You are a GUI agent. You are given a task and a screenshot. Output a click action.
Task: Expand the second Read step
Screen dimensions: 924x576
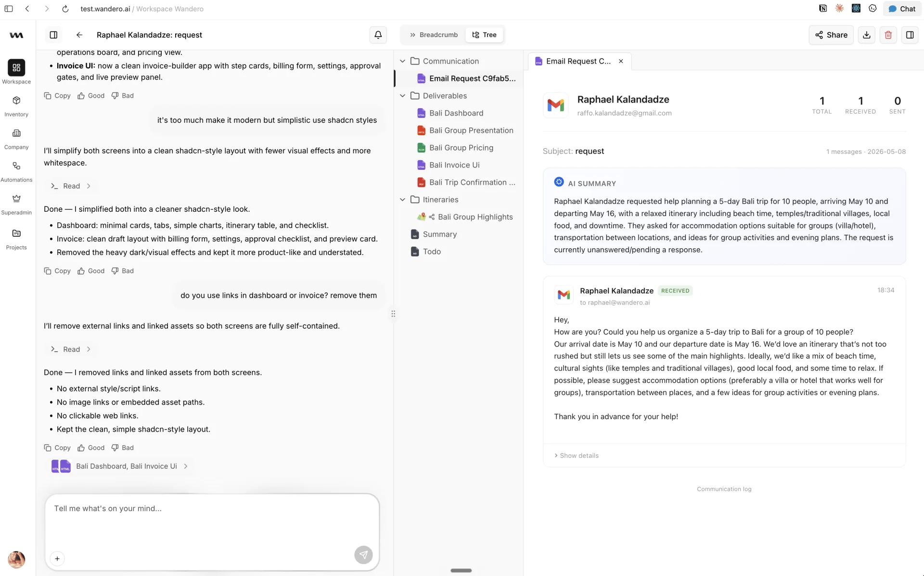coord(71,349)
